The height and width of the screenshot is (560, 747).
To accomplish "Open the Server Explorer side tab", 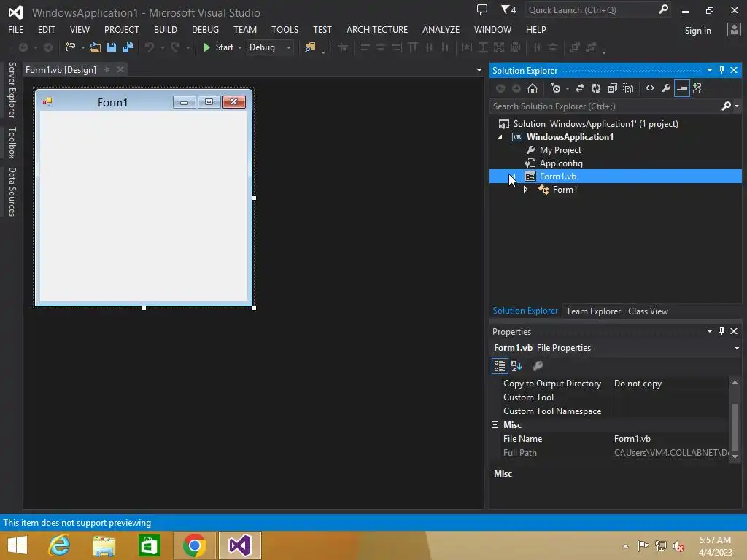I will point(12,90).
